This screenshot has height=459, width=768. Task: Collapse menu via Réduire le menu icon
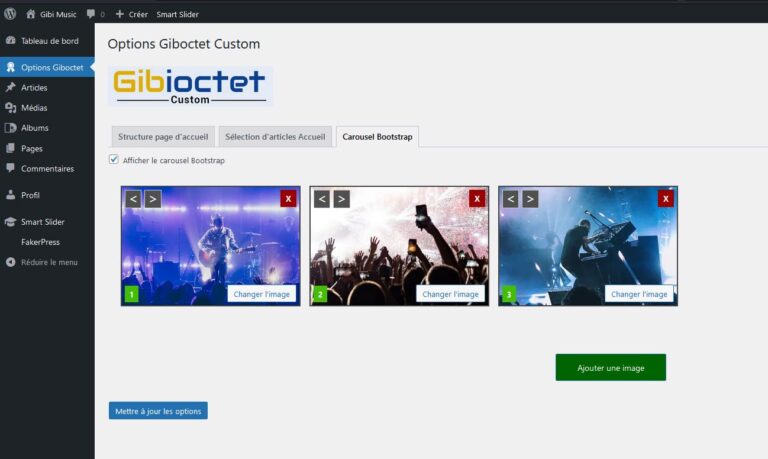coord(10,262)
